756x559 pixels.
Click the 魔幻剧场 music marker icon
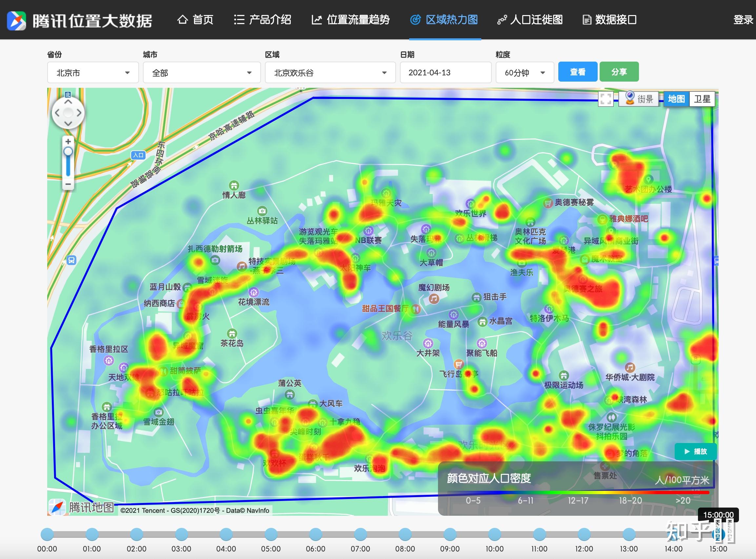[x=434, y=299]
